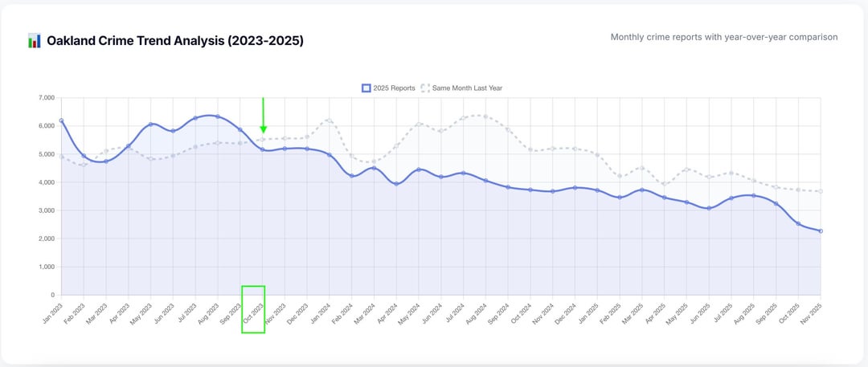Click the monthly crime reports subtitle text
Viewport: 868px width, 367px height.
pyautogui.click(x=723, y=37)
